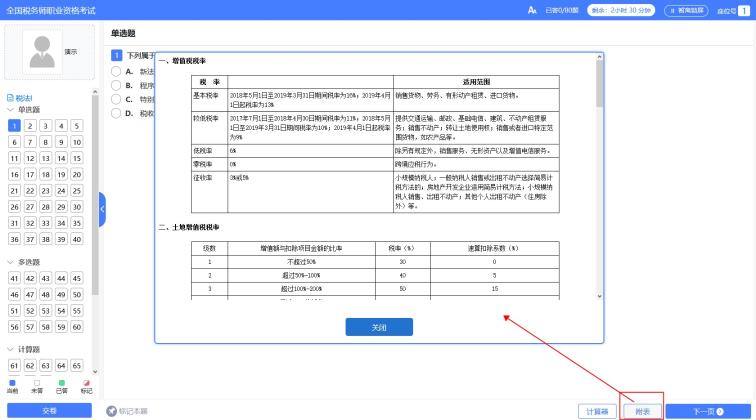The width and height of the screenshot is (756, 420).
Task: Click the sidebar scrollbar up arrow
Action: [95, 92]
